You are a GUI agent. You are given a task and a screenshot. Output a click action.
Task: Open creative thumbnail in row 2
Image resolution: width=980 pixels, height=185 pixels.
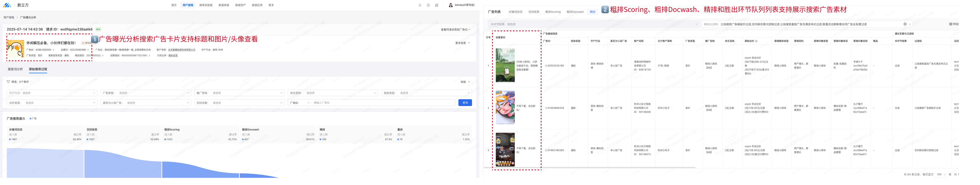pos(505,108)
